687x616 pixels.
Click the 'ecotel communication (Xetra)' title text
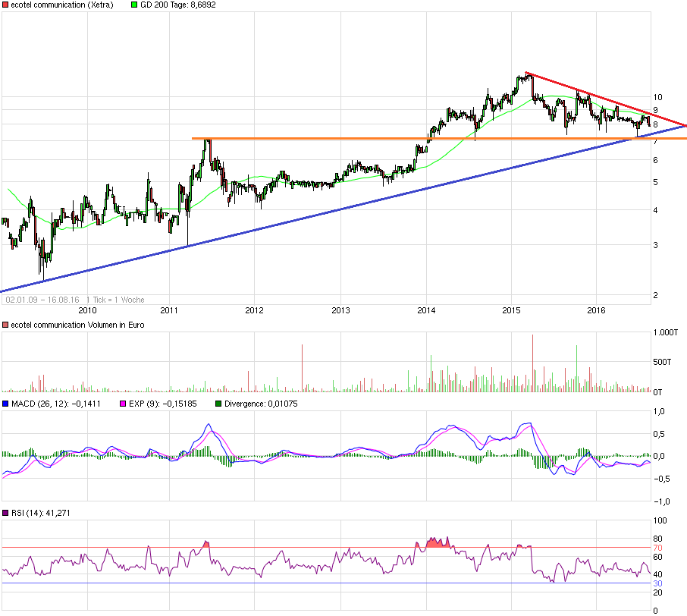61,5
